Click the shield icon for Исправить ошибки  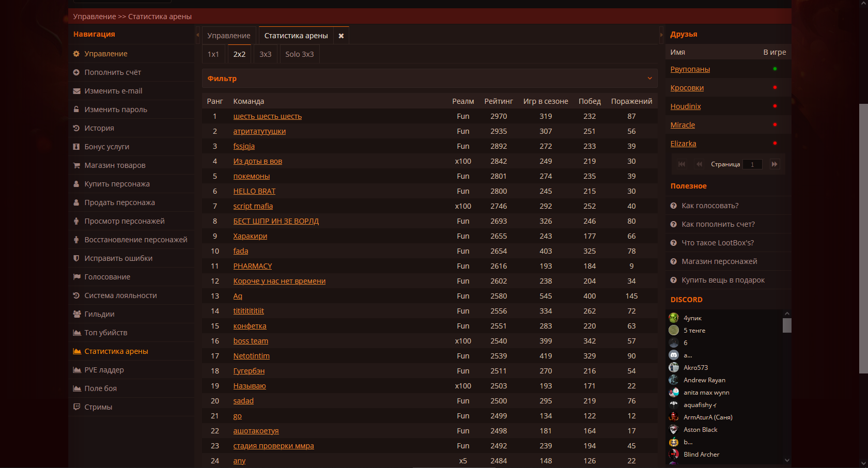(76, 258)
